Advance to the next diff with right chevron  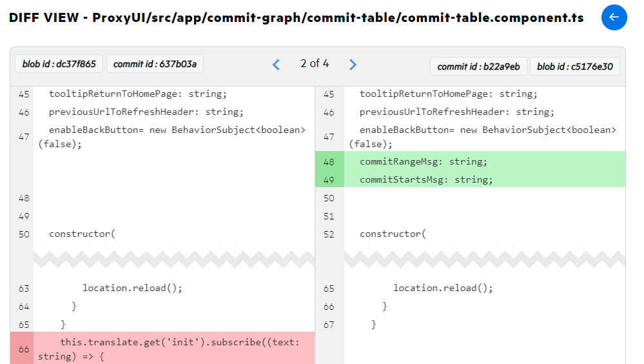click(x=353, y=64)
